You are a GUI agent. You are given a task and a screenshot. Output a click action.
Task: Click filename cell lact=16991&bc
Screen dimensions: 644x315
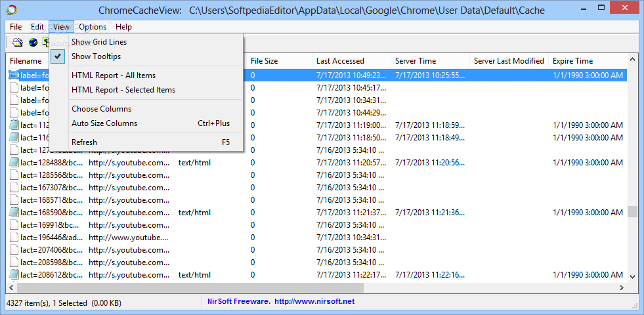click(49, 225)
